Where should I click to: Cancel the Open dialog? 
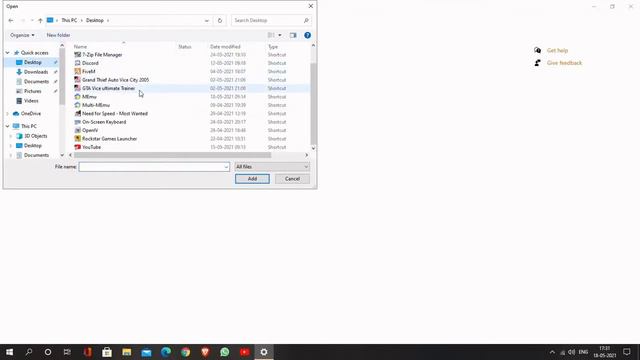pos(292,179)
